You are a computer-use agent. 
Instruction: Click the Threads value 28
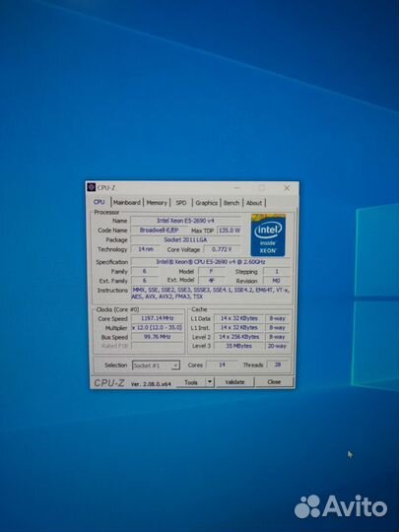(278, 365)
